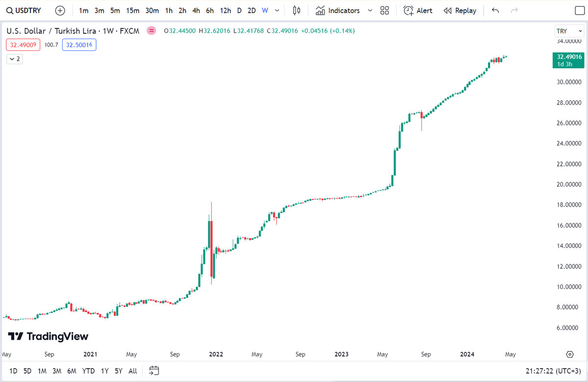Open the candlestick chart type selector
588x382 pixels.
coord(296,10)
